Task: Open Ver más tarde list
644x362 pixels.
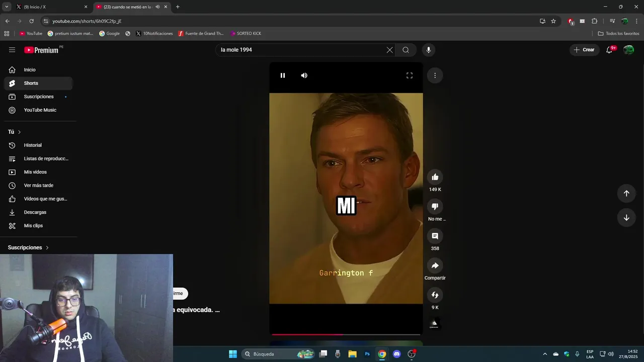Action: [38, 186]
